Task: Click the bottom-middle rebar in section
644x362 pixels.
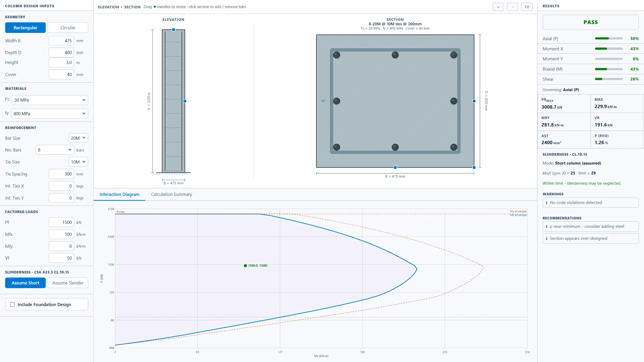Action: coord(395,147)
